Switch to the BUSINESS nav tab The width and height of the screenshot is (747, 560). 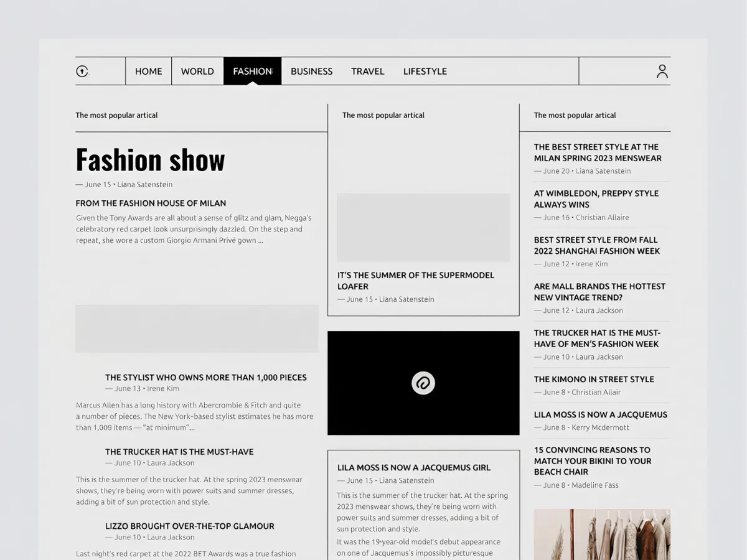pos(312,71)
